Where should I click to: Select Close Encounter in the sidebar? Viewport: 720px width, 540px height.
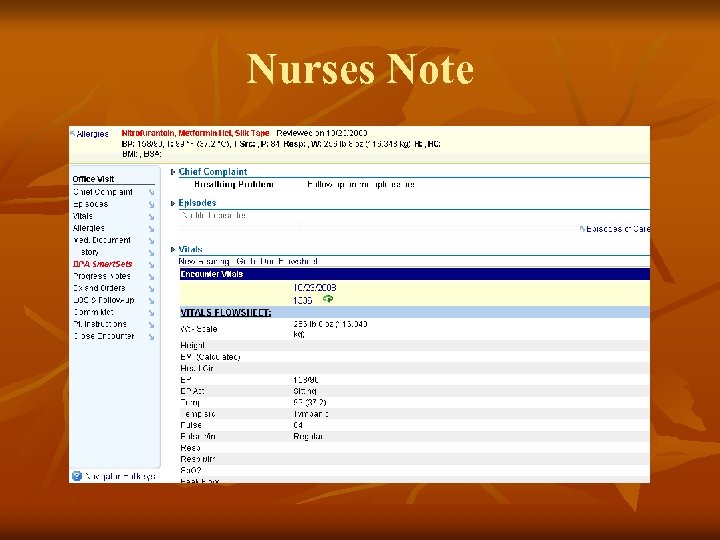(104, 336)
